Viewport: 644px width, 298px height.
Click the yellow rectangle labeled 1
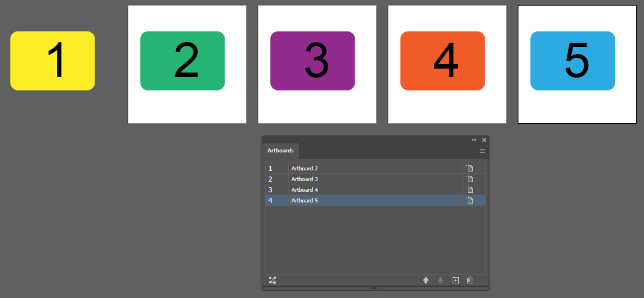tap(52, 61)
